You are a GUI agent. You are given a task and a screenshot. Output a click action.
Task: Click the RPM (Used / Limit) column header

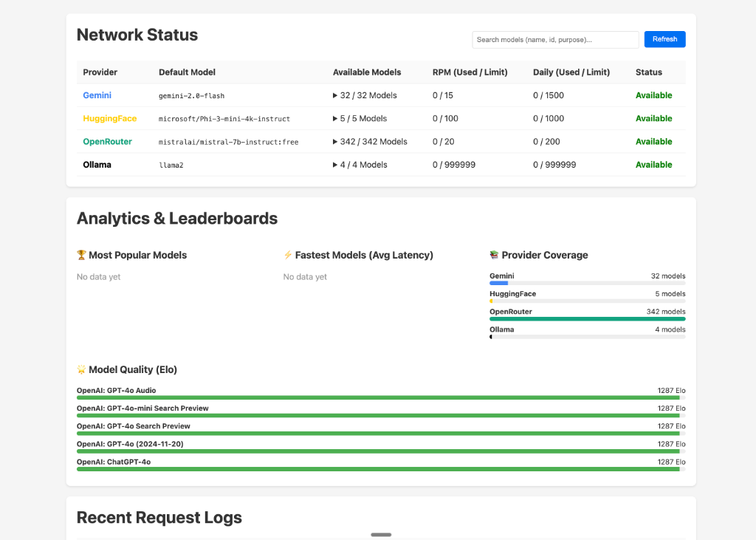470,72
